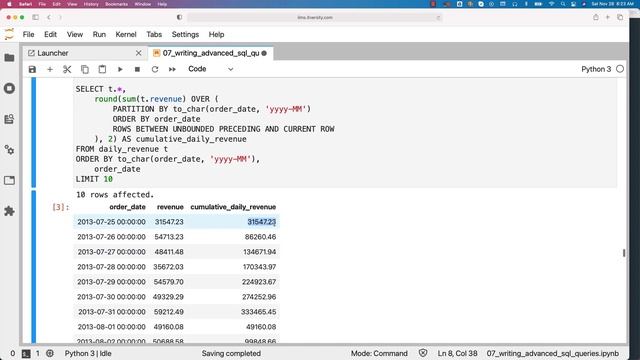Click Saving completed status message

pos(231,353)
